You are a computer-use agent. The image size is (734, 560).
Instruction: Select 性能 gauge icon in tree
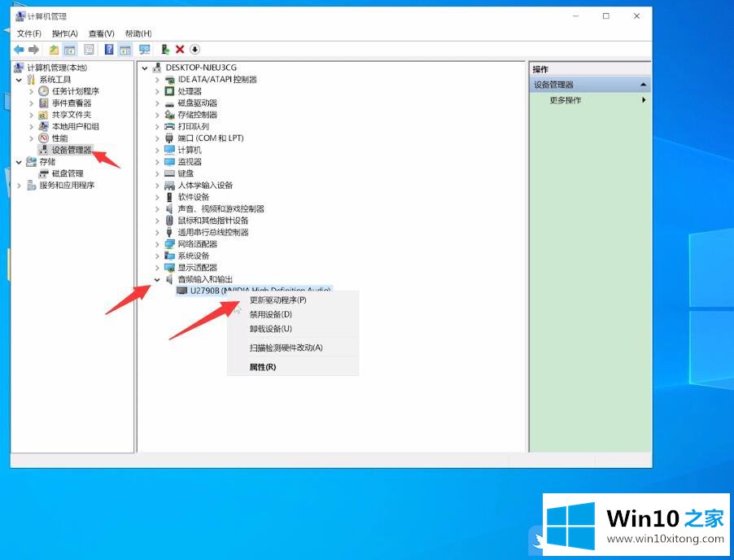(43, 138)
